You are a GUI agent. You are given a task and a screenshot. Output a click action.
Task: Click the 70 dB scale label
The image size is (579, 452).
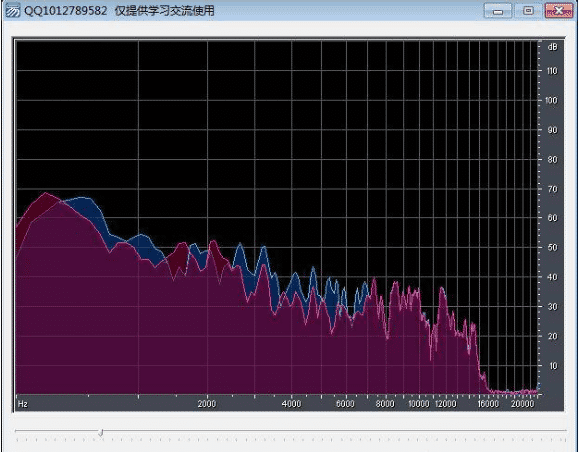(553, 189)
